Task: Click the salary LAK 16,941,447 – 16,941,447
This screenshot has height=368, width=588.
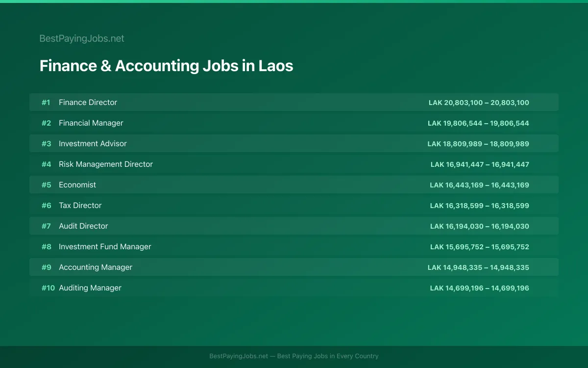Action: (480, 164)
